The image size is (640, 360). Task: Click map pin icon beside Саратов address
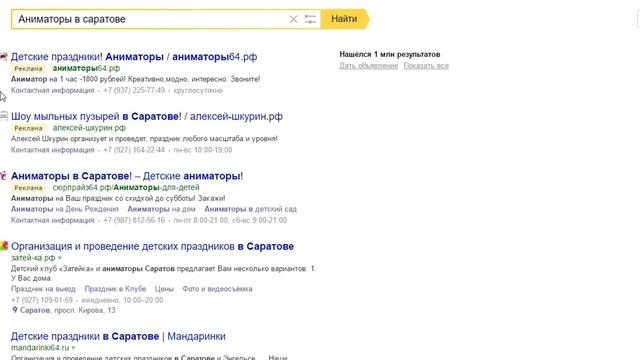coord(15,310)
